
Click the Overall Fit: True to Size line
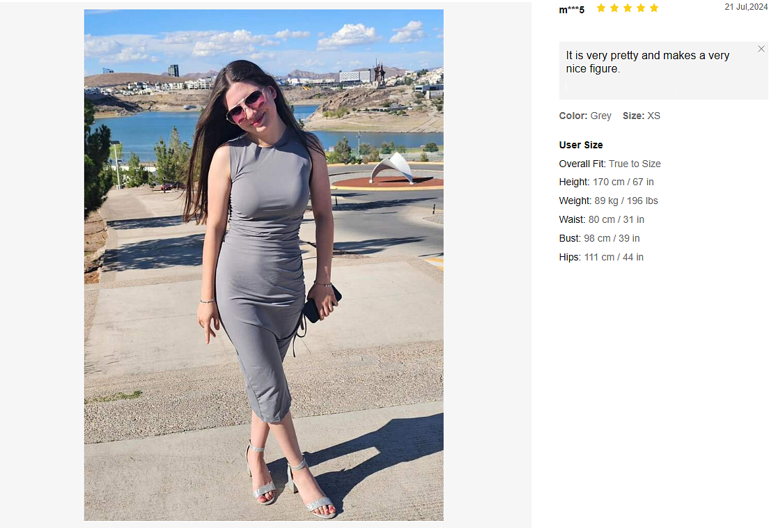(610, 164)
